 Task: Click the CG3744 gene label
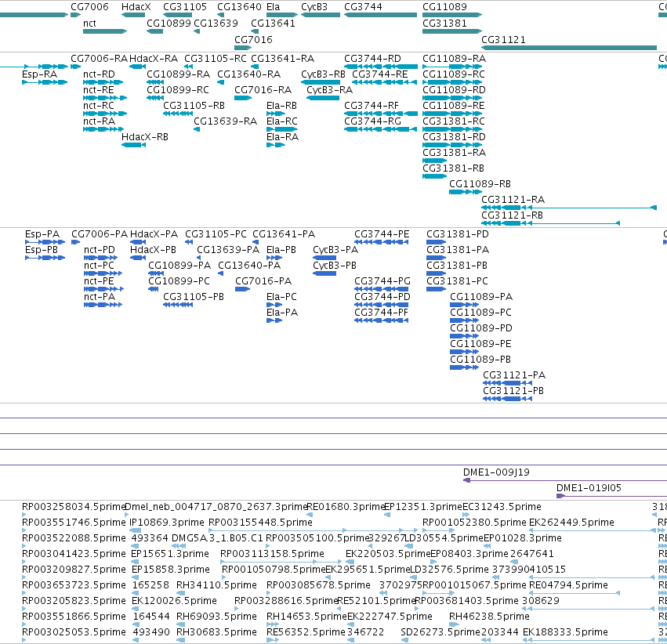363,7
